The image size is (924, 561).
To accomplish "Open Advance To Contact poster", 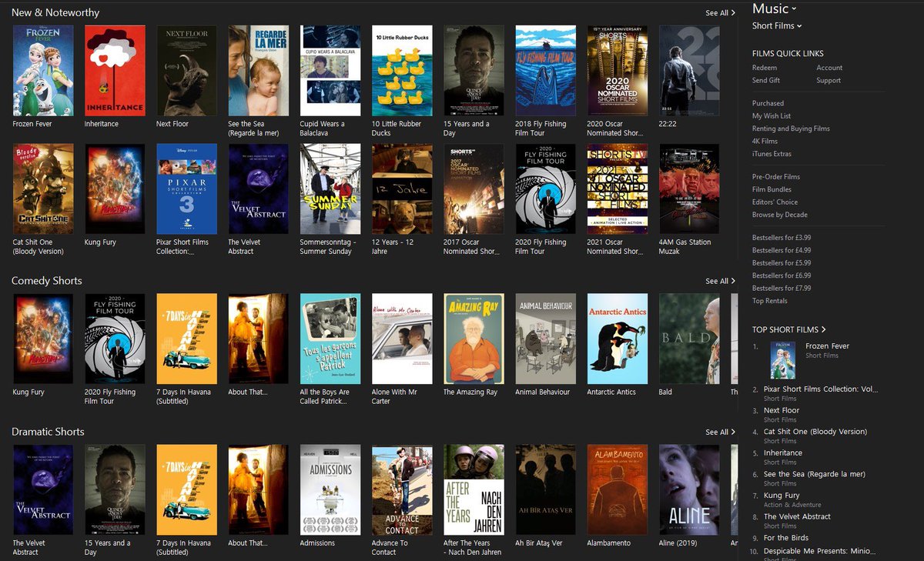I will [x=402, y=489].
